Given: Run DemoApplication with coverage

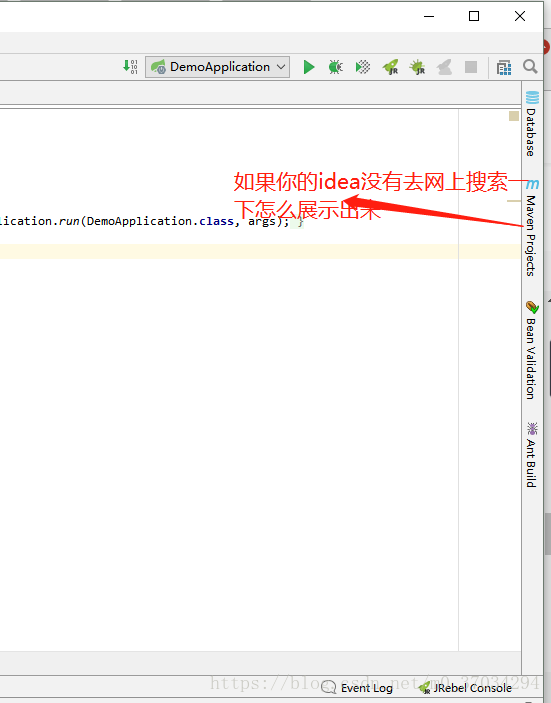Looking at the screenshot, I should 363,67.
